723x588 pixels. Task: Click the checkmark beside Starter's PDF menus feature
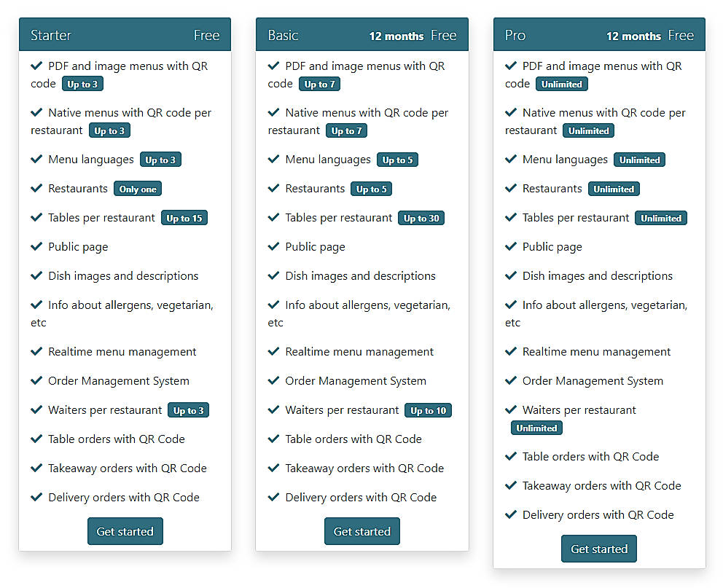pos(36,66)
